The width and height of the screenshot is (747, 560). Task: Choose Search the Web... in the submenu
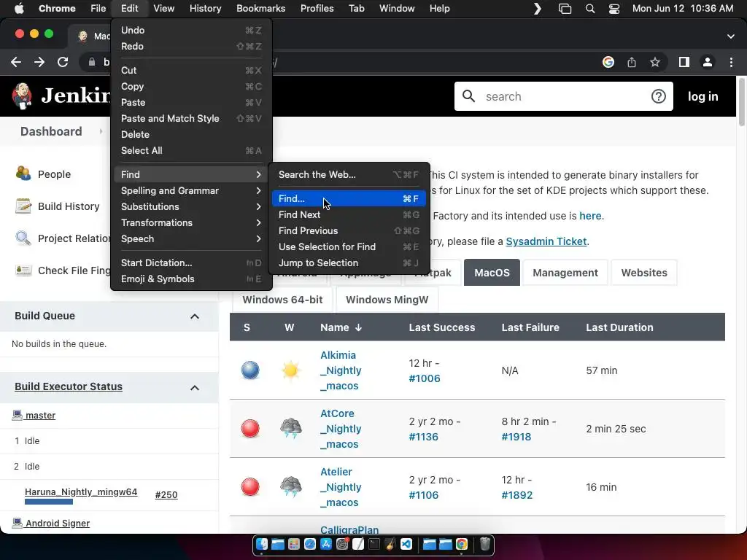[349, 175]
